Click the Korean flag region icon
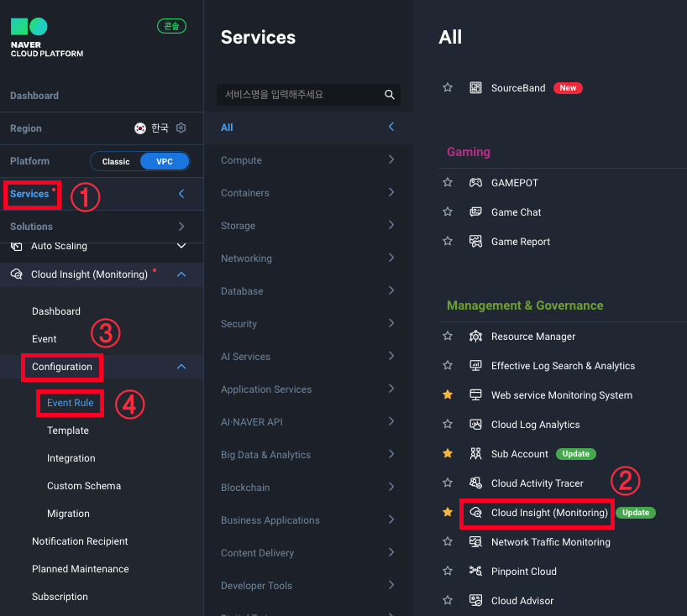This screenshot has height=616, width=687. (x=140, y=128)
